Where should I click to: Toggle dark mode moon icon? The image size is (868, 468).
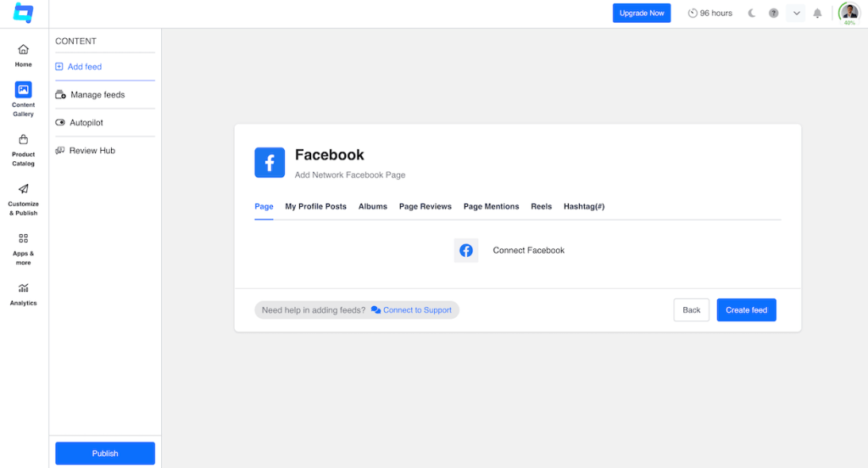[x=751, y=14]
